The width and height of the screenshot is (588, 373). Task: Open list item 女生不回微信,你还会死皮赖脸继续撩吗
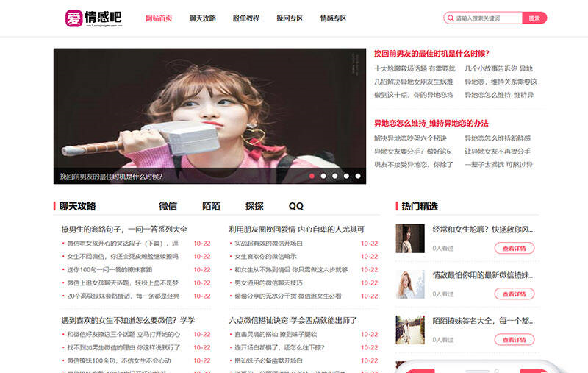coord(123,256)
